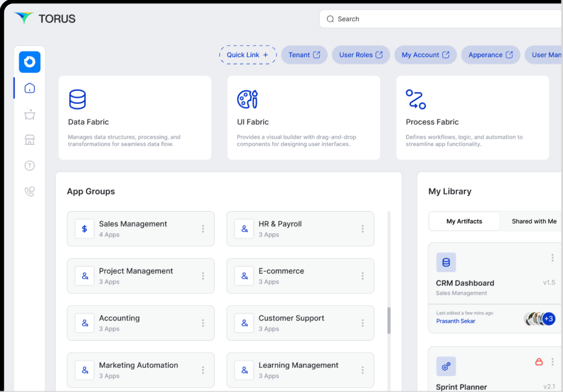Click the App Groups scrollbar thumb

[389, 320]
